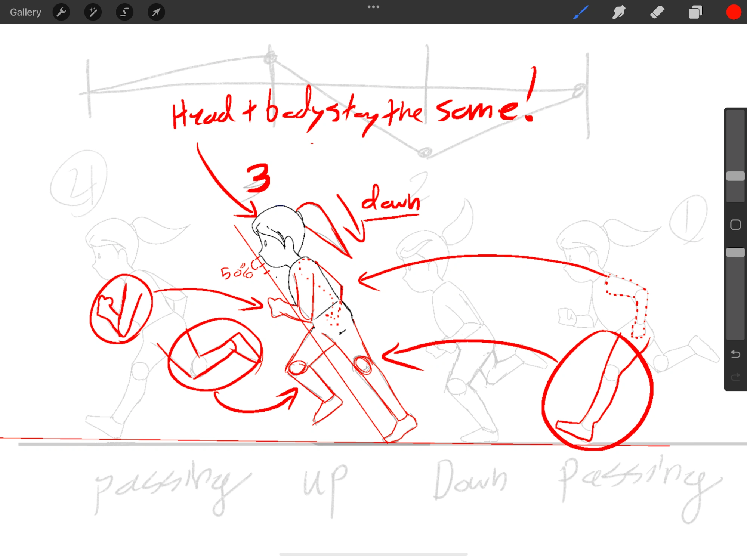This screenshot has height=560, width=747.
Task: Tap the square modify button in the sidebar
Action: (735, 225)
